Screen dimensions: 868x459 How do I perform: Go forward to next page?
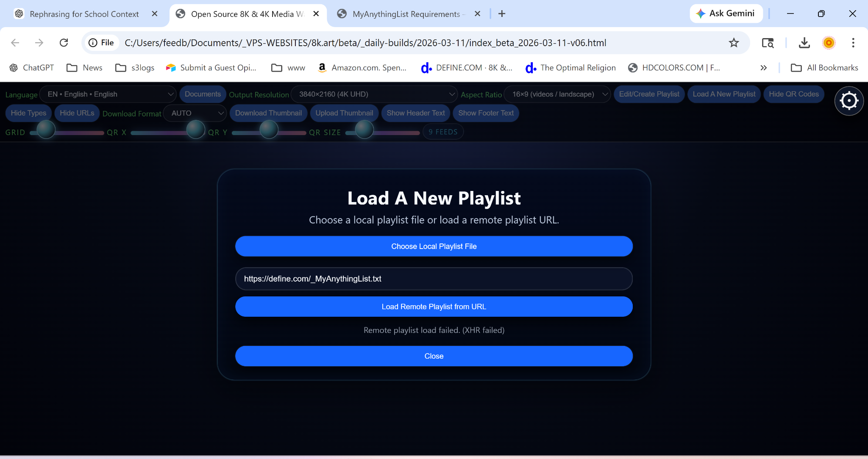click(39, 43)
